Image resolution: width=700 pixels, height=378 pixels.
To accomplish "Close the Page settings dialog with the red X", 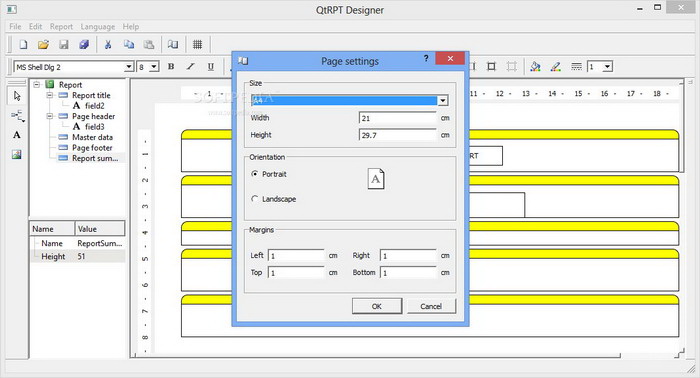I will pos(450,58).
